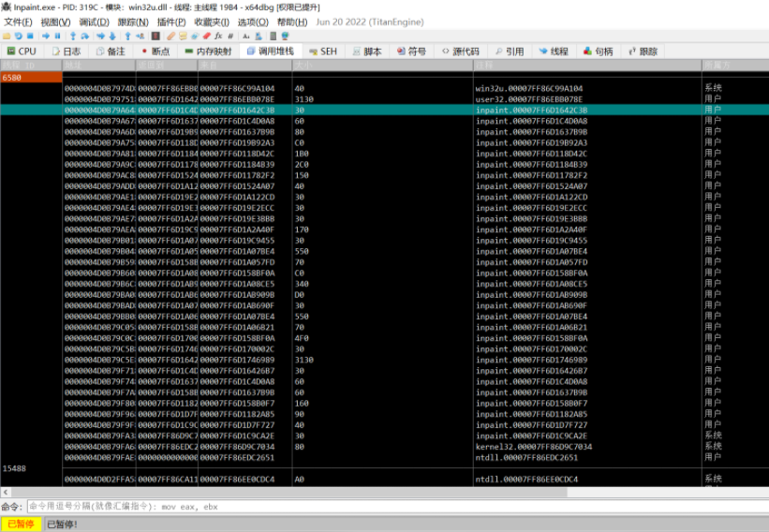Open the 插件(P) menu
The image size is (769, 532).
point(171,22)
